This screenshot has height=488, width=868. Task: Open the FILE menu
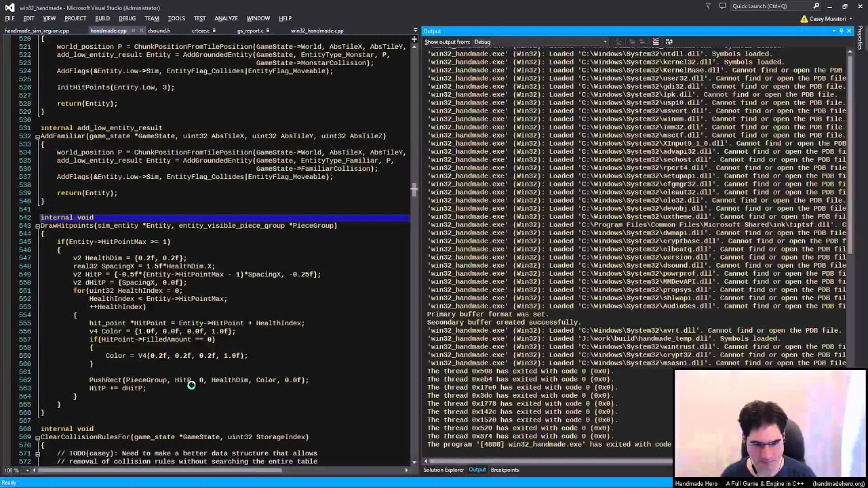(9, 18)
